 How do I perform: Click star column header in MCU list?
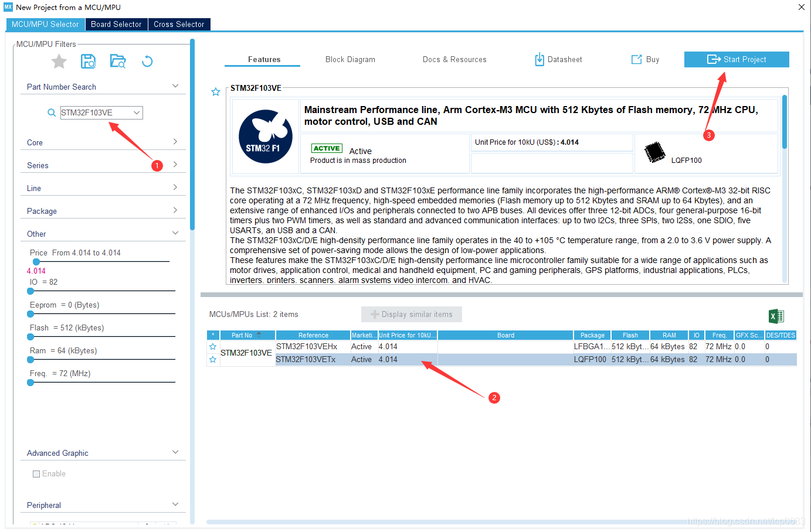pos(213,335)
